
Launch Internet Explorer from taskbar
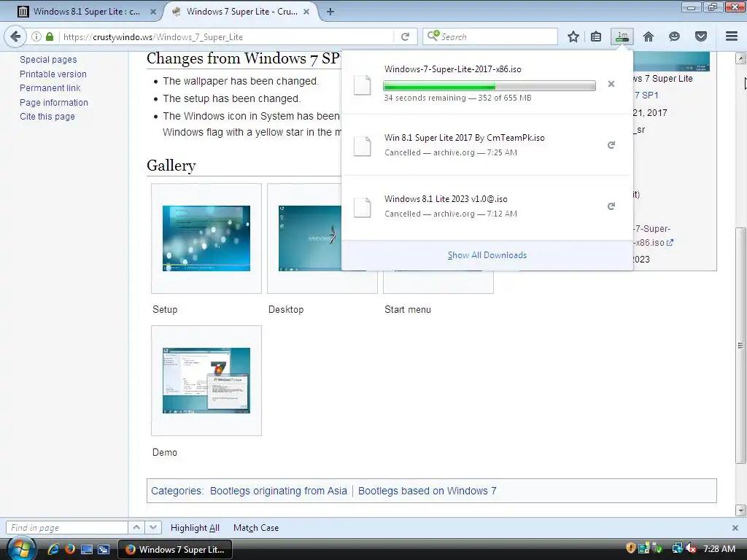pos(53,549)
